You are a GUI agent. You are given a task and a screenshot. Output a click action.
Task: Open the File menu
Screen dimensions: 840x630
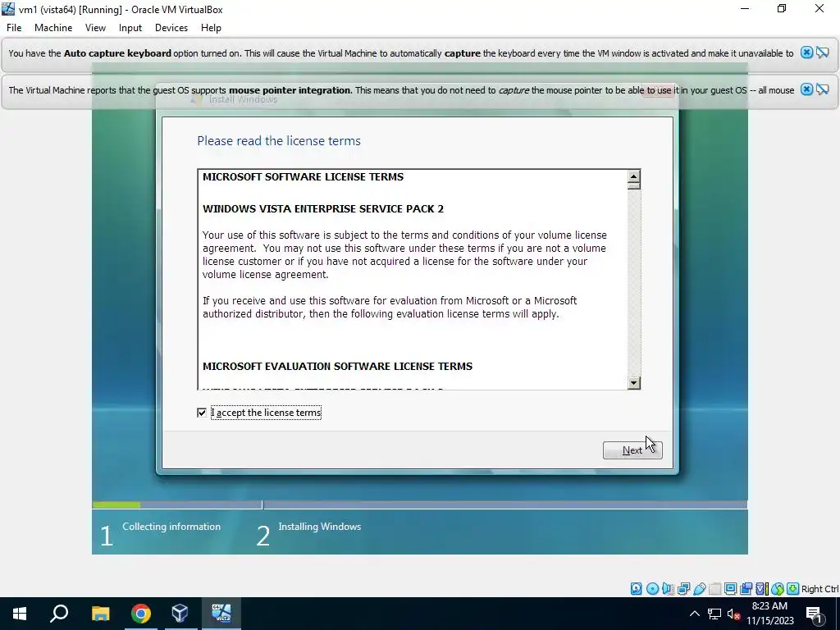(14, 28)
